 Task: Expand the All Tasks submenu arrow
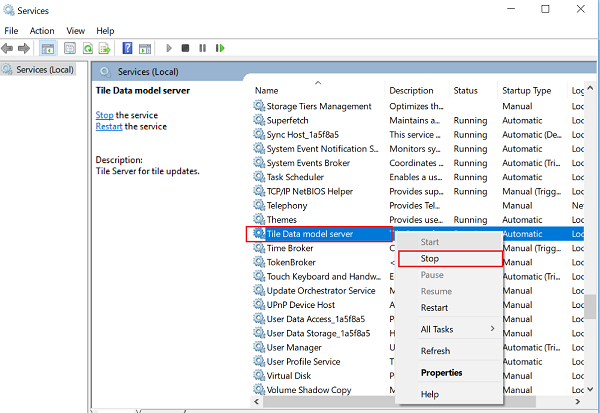point(492,329)
